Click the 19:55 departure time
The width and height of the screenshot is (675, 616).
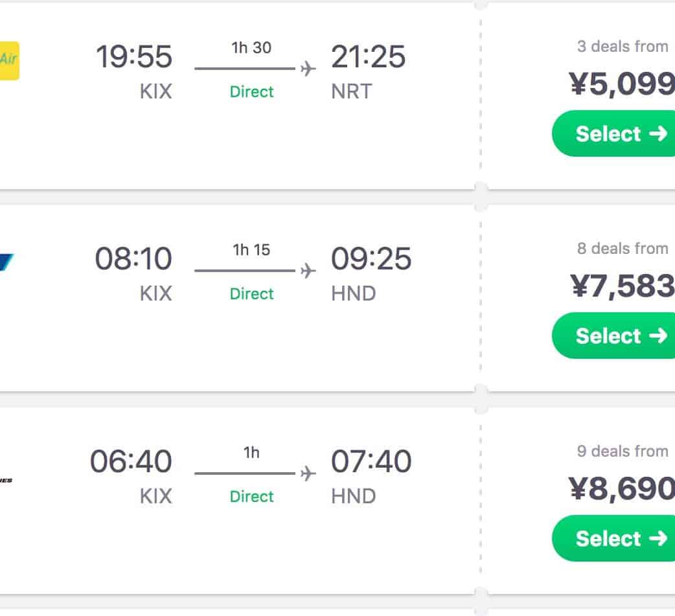[x=134, y=56]
